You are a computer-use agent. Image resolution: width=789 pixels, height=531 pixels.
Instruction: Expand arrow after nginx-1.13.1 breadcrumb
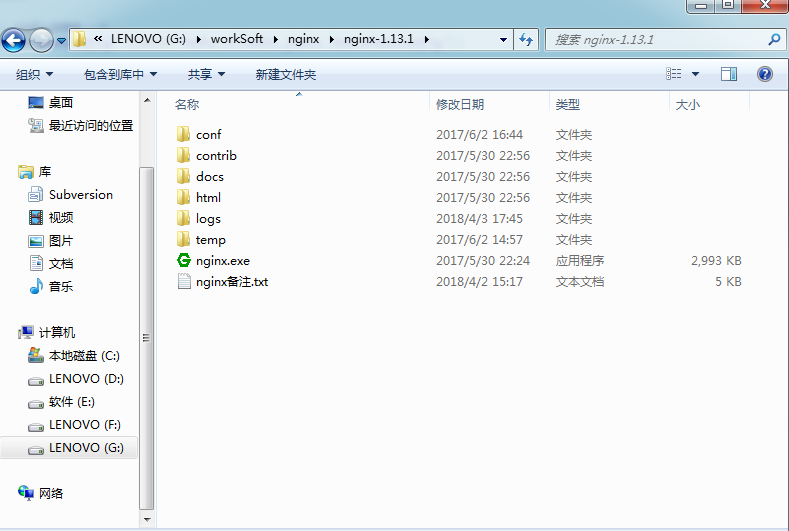pos(427,39)
